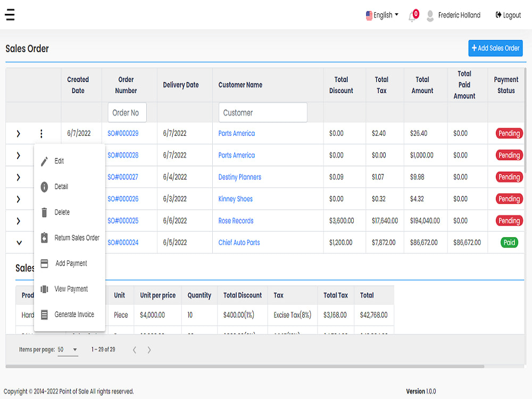The height and width of the screenshot is (399, 532).
Task: Click the notification bell icon
Action: [x=412, y=16]
